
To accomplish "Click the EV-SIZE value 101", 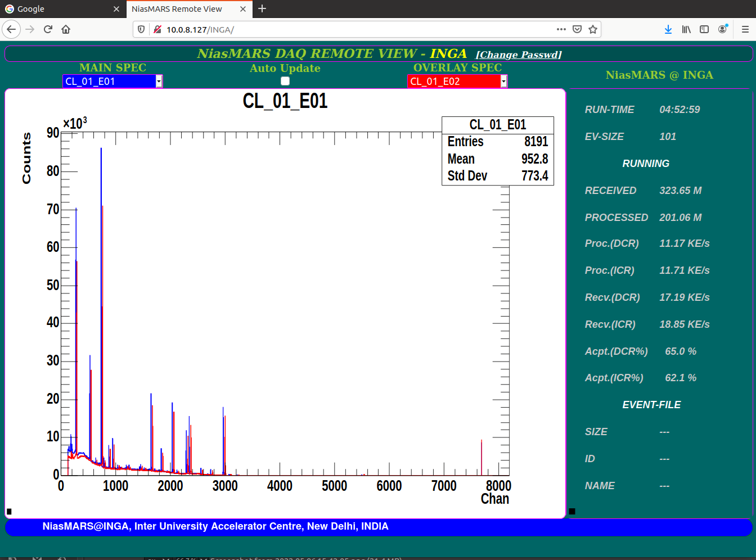I will 668,137.
